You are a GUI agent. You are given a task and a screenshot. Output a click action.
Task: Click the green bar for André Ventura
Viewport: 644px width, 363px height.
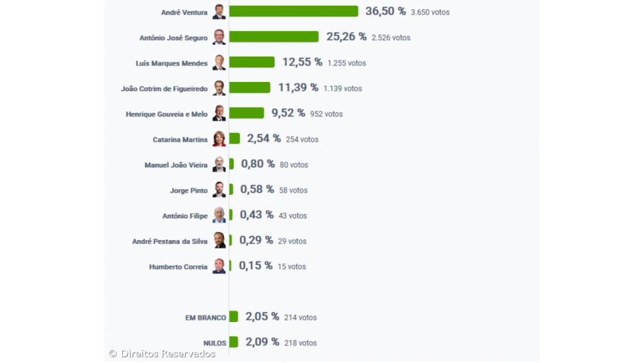pyautogui.click(x=293, y=12)
